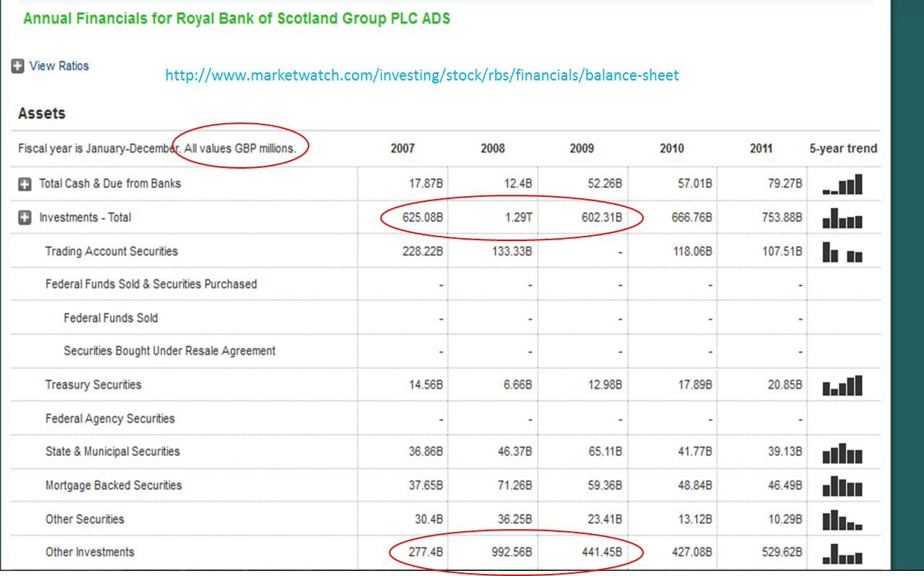View Total Cash 5-year trend chart
Viewport: 924px width, 576px height.
[x=843, y=184]
